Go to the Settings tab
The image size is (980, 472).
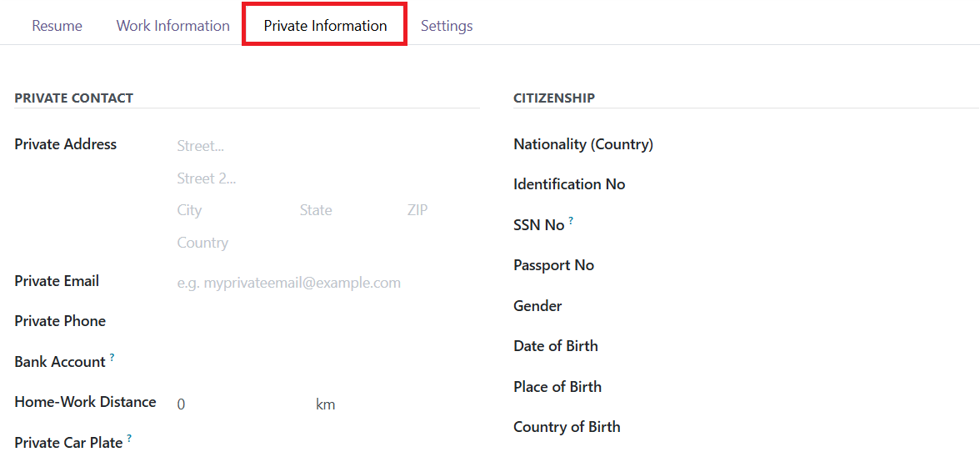447,26
